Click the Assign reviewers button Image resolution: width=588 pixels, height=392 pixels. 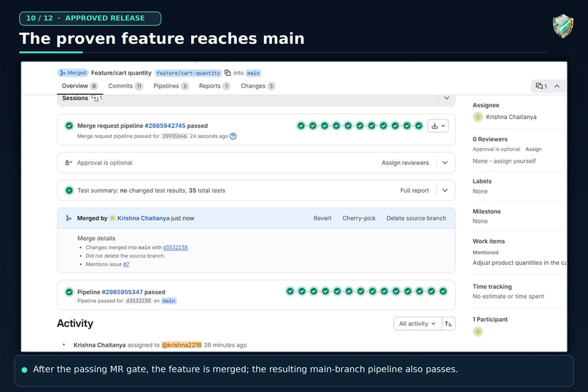(x=405, y=163)
